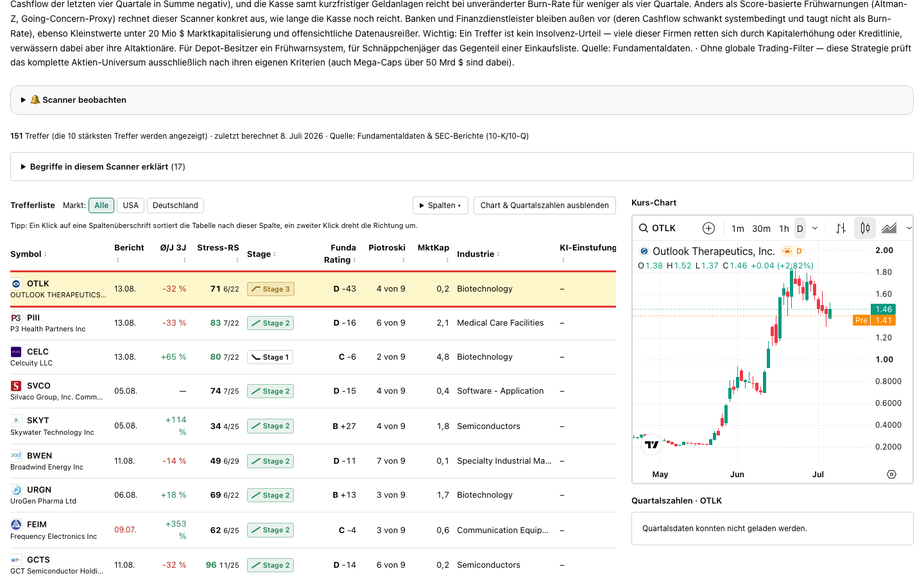
Task: Click 'Software - Application' industry cell
Action: [500, 391]
